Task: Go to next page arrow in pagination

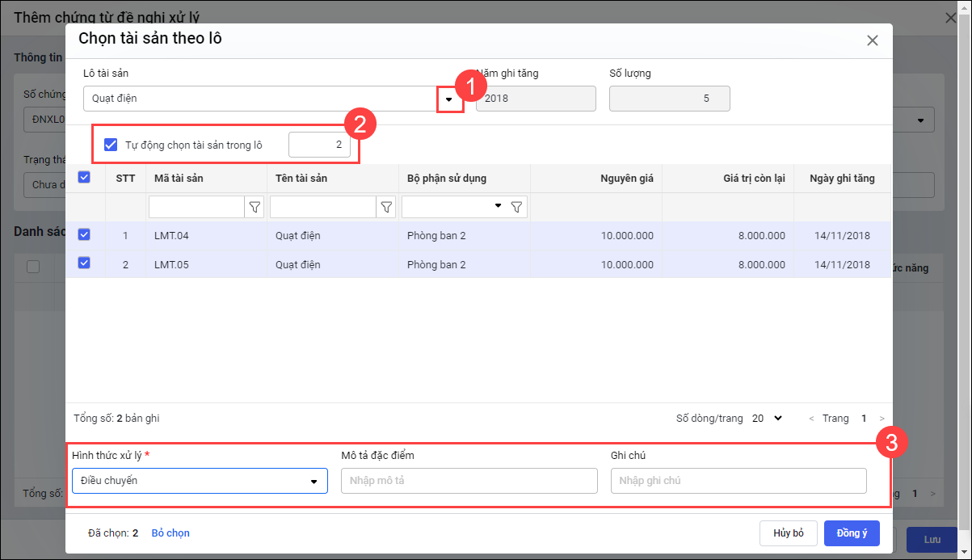Action: coord(882,419)
